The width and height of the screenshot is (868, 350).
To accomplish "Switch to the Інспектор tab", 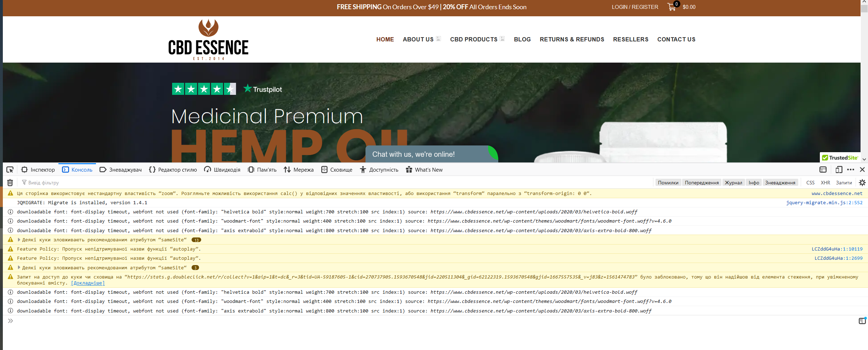I will [x=38, y=170].
